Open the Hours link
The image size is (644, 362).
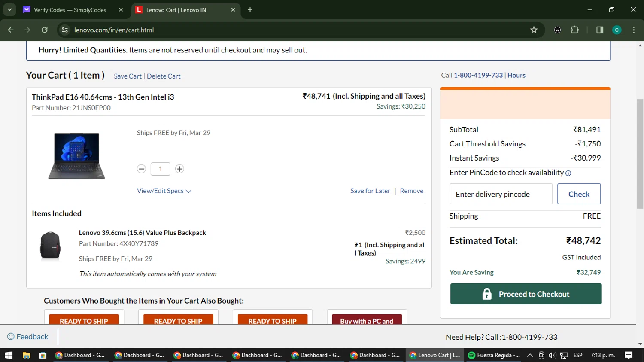click(x=516, y=75)
